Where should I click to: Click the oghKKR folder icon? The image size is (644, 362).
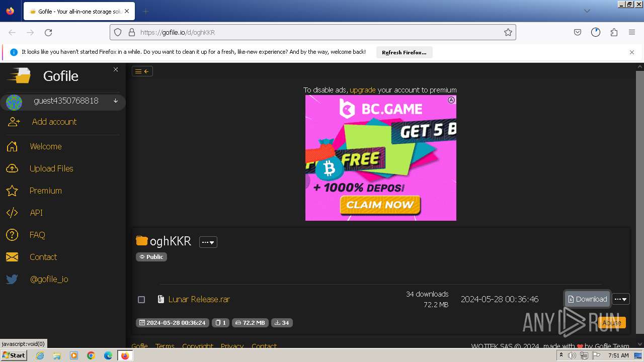pos(142,241)
